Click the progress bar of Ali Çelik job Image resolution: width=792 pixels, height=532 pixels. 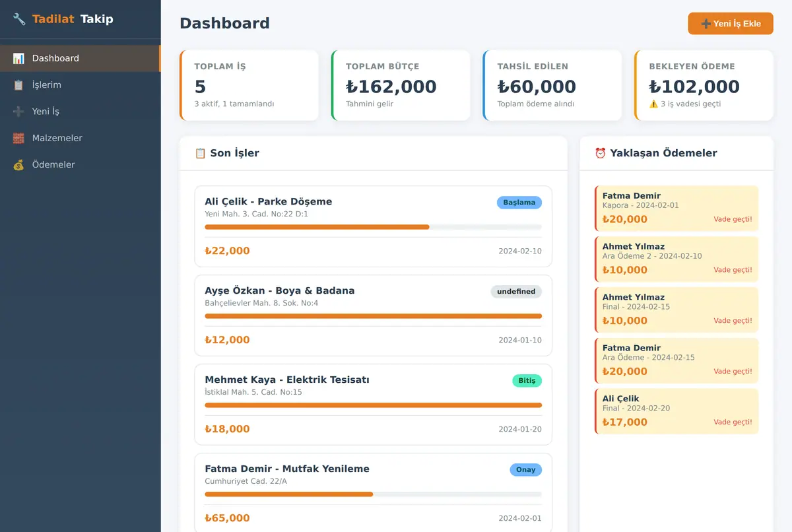374,227
